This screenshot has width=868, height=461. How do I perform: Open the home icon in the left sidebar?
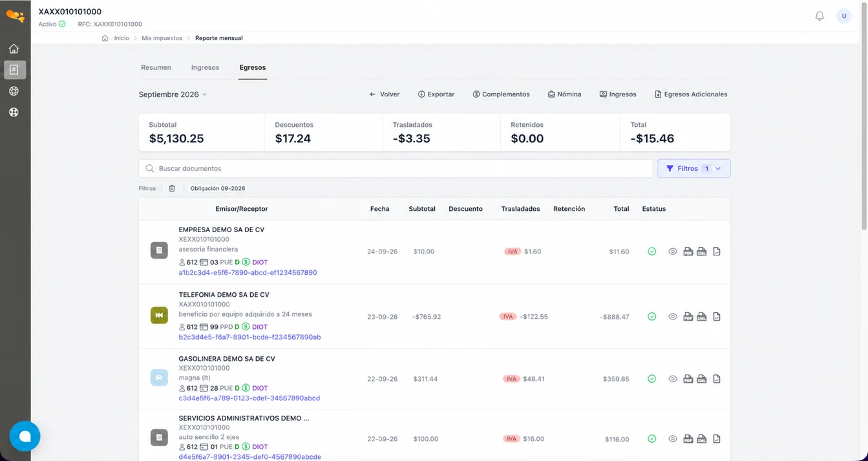tap(14, 49)
